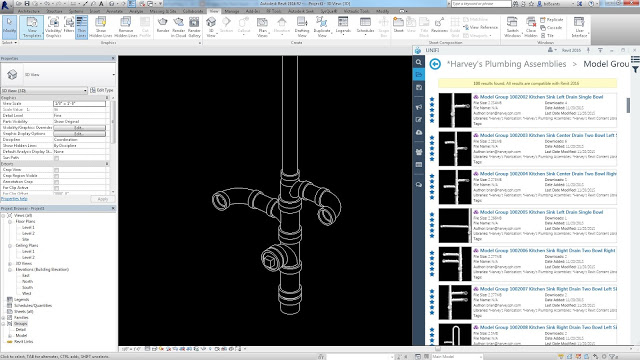Open the UNIFI search sidebar icon
The height and width of the screenshot is (360, 640).
(418, 62)
